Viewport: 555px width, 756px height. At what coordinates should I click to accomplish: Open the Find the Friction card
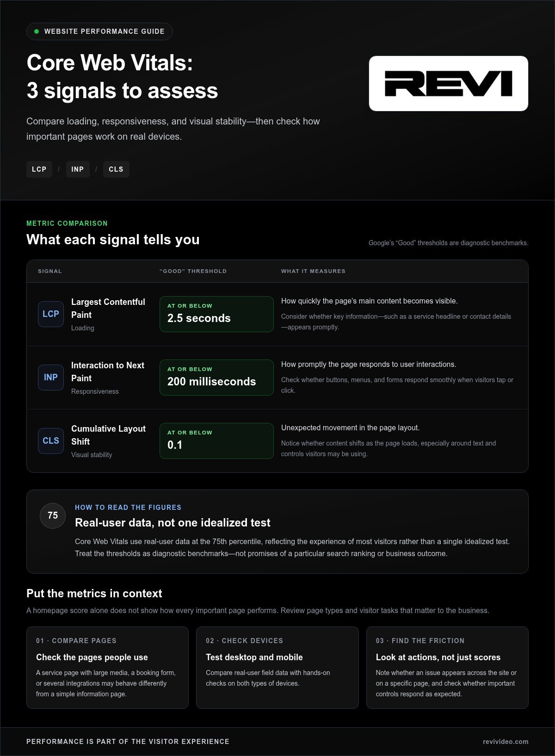point(447,668)
